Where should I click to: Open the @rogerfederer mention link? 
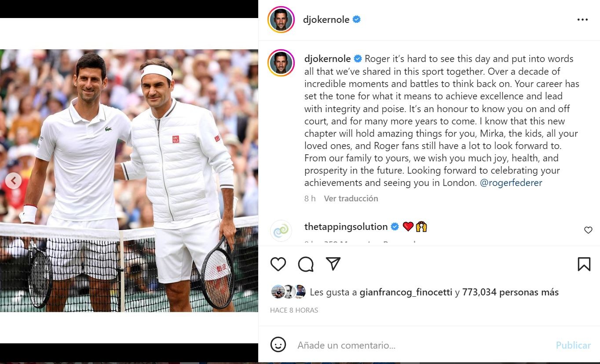[x=511, y=183]
